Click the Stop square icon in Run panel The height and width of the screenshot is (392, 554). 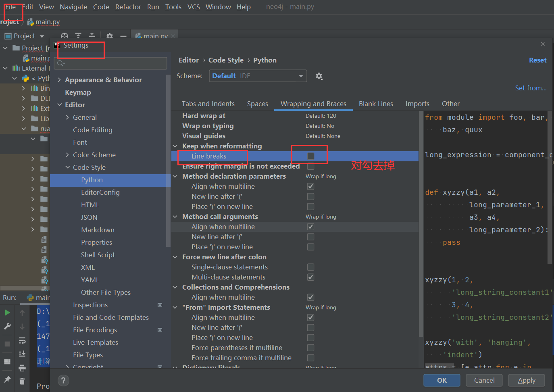[7, 344]
